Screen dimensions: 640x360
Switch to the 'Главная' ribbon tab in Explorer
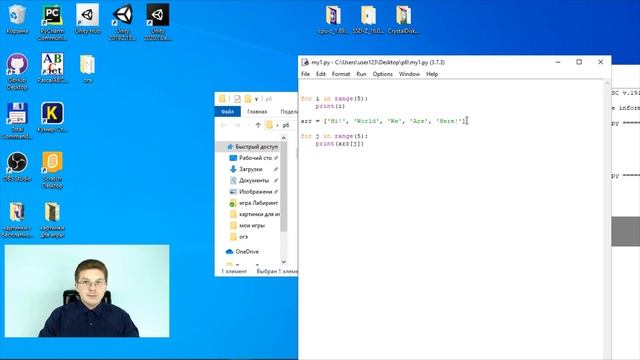click(257, 111)
